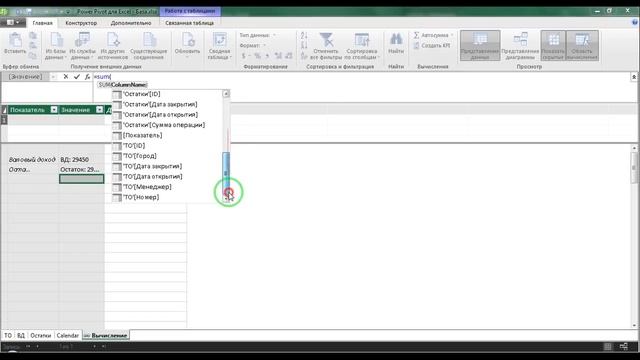Apply currency format with $ icon
Viewport: 640px width, 360px height.
pos(244,56)
